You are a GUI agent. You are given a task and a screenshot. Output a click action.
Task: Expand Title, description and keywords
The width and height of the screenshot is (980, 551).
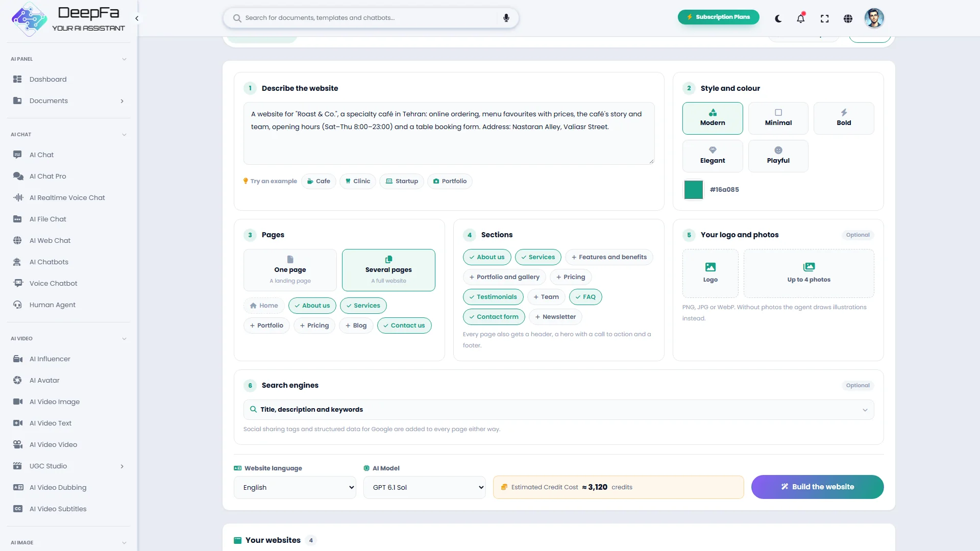click(558, 410)
